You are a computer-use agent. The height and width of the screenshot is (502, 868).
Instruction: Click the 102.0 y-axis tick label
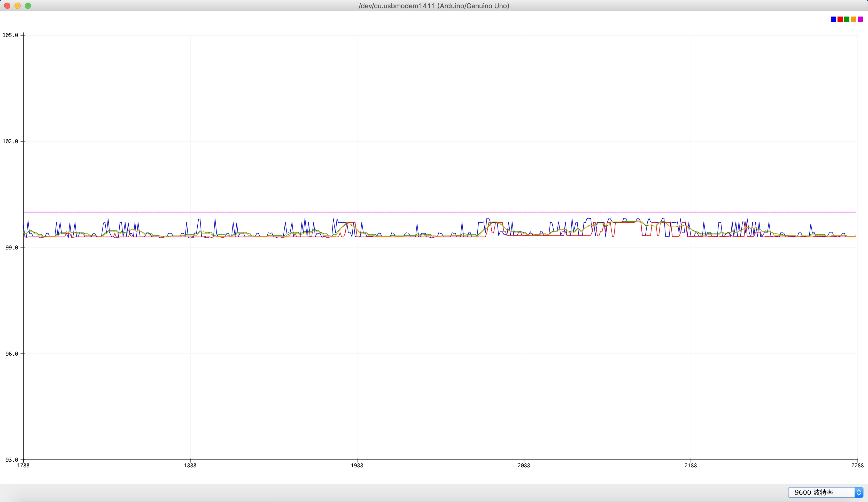click(x=10, y=141)
